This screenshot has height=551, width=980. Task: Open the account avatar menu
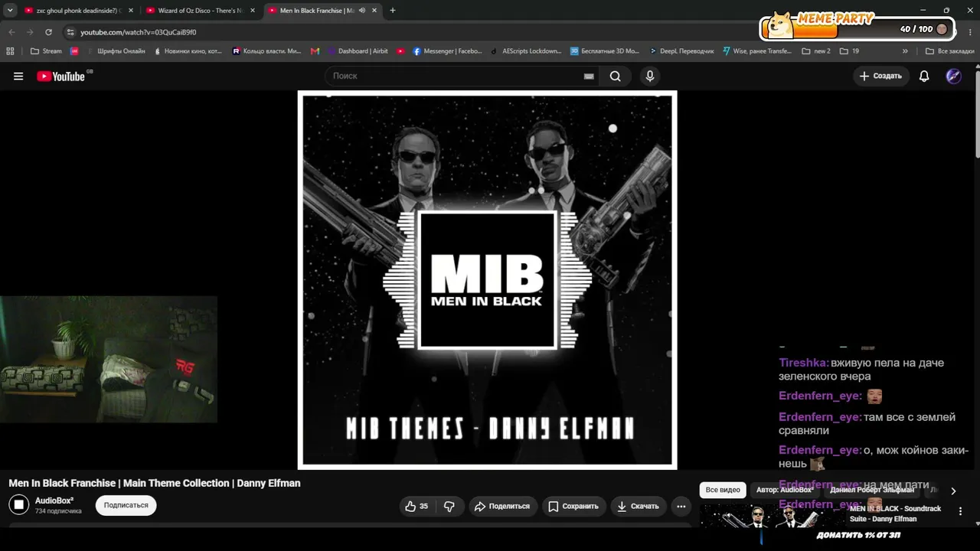pyautogui.click(x=954, y=76)
